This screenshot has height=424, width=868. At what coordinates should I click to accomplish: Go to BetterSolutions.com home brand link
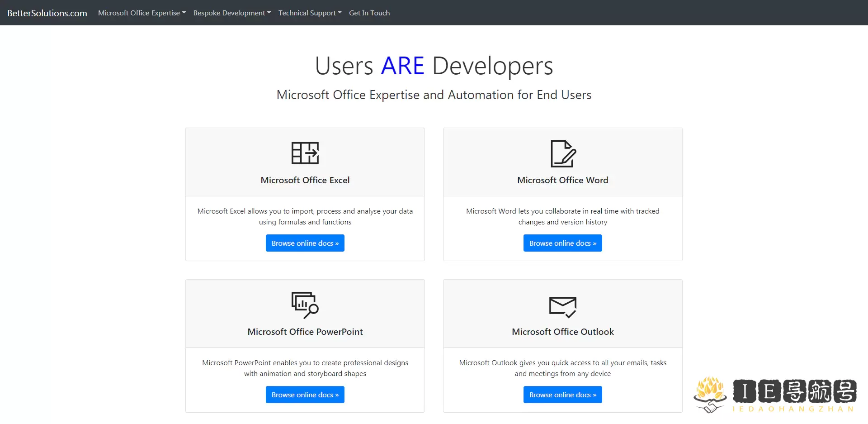click(x=47, y=13)
